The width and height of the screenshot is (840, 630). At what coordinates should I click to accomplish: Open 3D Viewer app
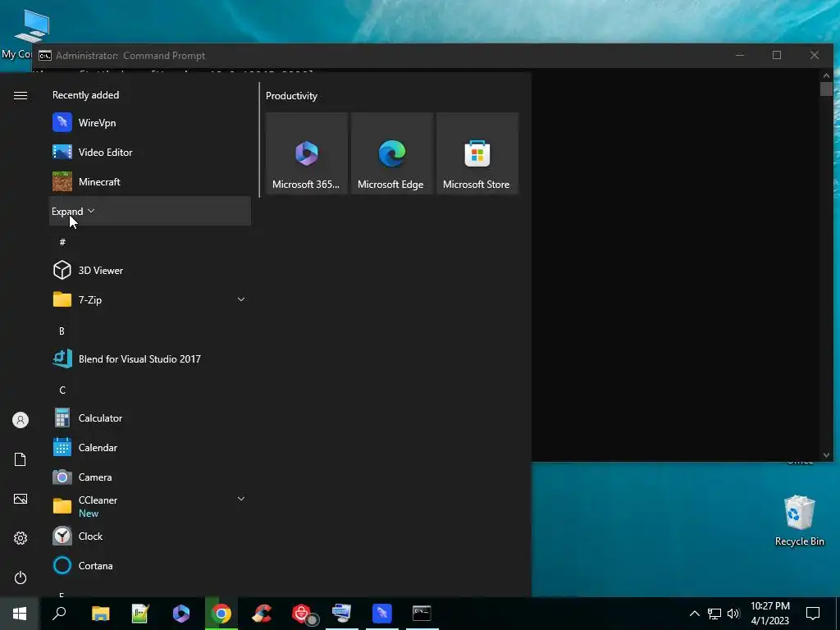coord(150,270)
